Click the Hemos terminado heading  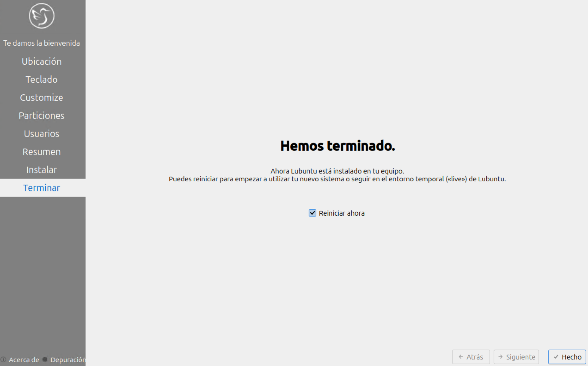(x=337, y=146)
